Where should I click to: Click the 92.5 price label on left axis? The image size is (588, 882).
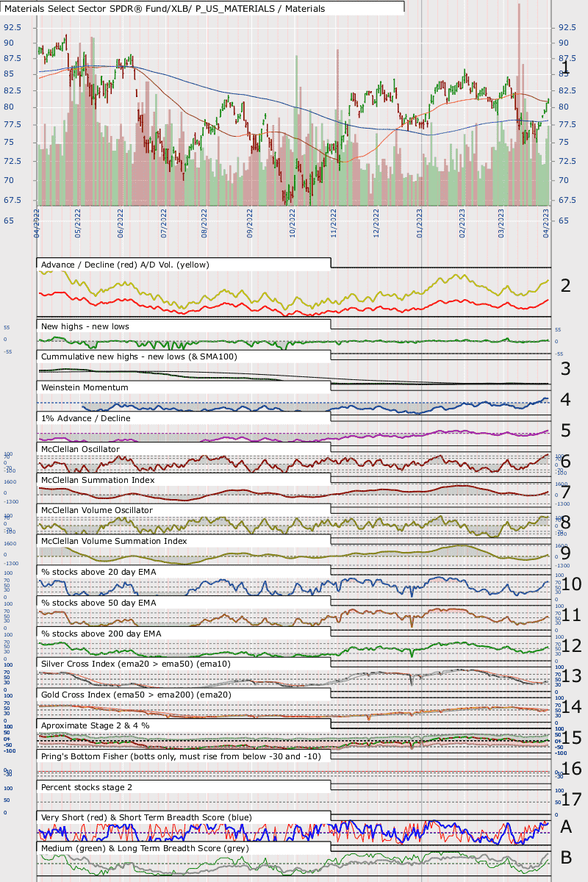coord(12,27)
